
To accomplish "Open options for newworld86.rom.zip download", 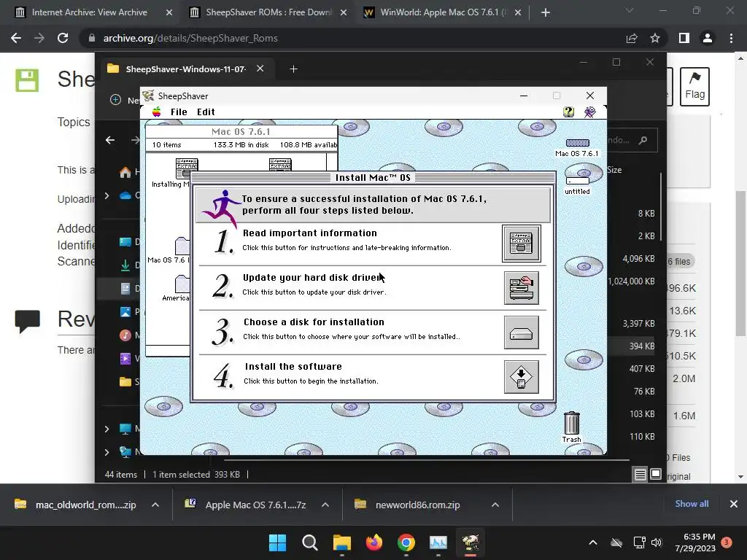I will pyautogui.click(x=495, y=505).
